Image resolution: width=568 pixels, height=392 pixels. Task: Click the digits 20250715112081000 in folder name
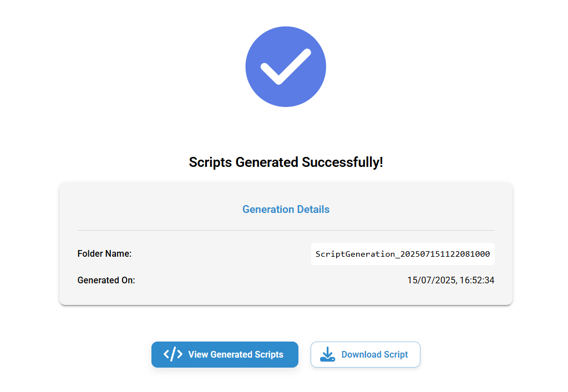point(445,254)
